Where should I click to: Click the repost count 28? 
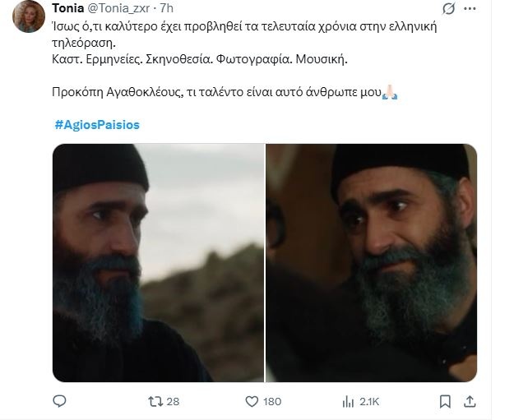[173, 402]
